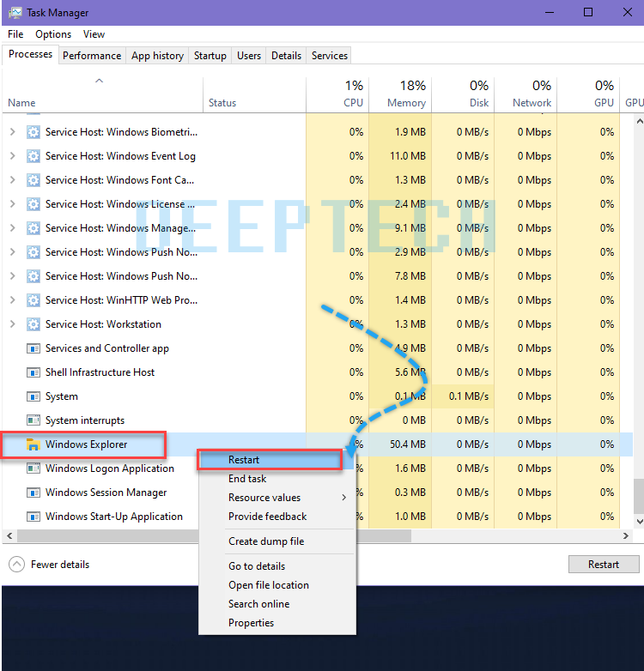
Task: Click gear icon of Service Host: Windows License
Action: 33,204
